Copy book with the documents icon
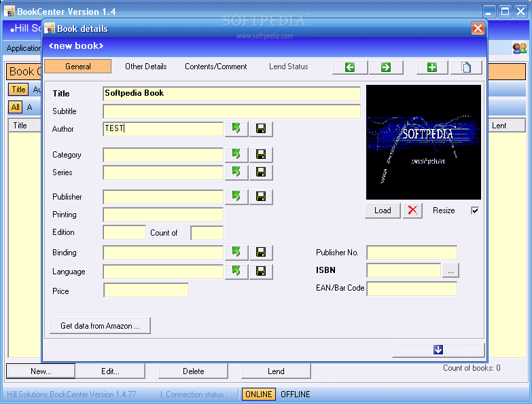532x404 pixels. (466, 67)
